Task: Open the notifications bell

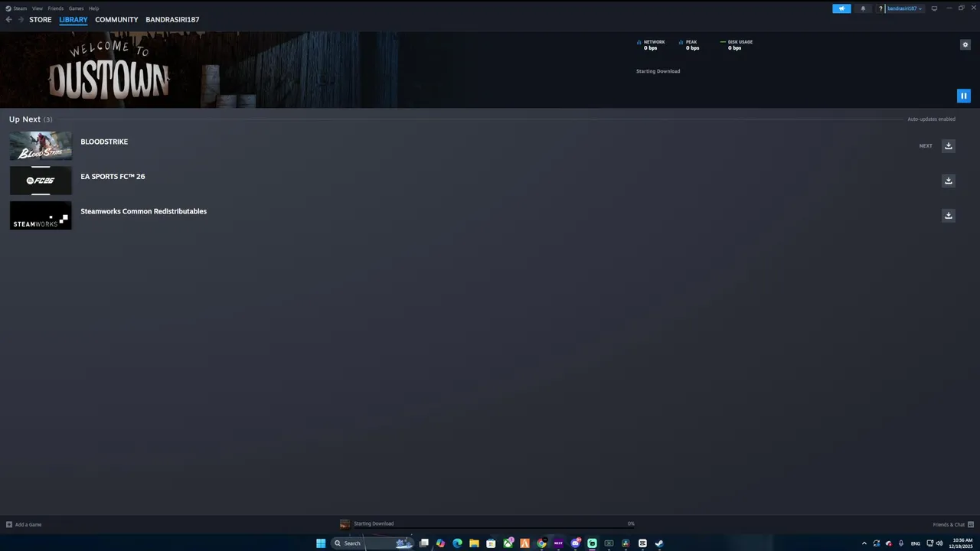Action: (863, 8)
